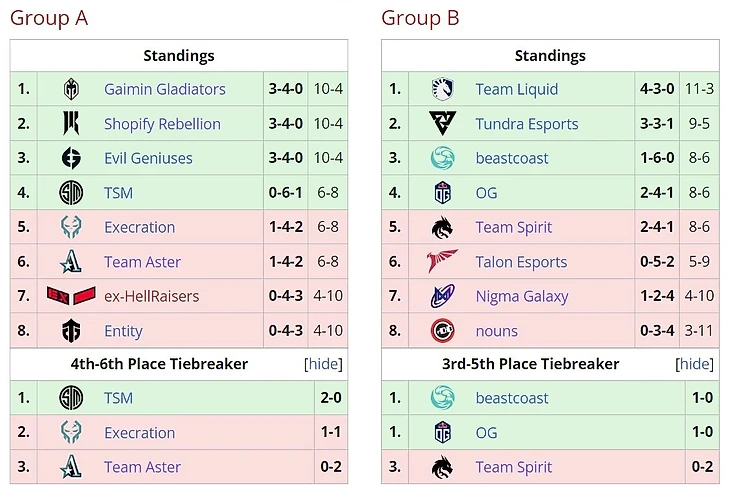Click the Evil Geniuses logo in standings
Viewport: 730px width, 489px height.
point(71,158)
